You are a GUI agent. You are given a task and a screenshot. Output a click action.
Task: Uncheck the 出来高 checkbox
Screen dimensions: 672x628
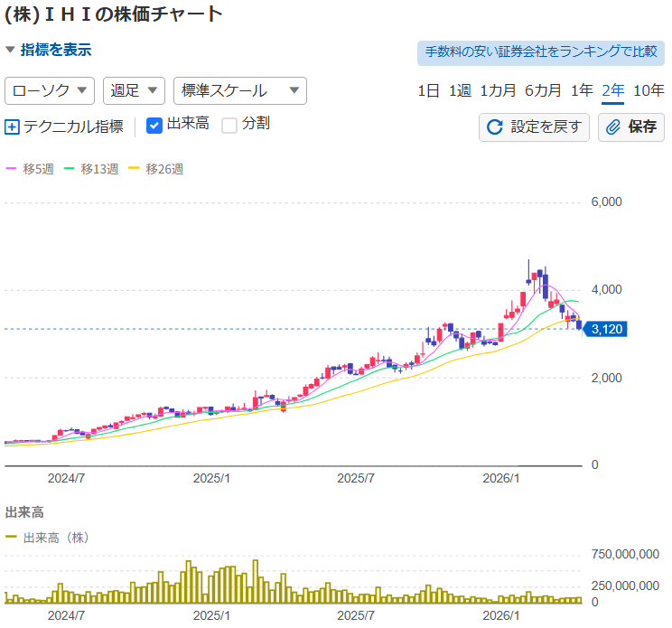[x=154, y=126]
